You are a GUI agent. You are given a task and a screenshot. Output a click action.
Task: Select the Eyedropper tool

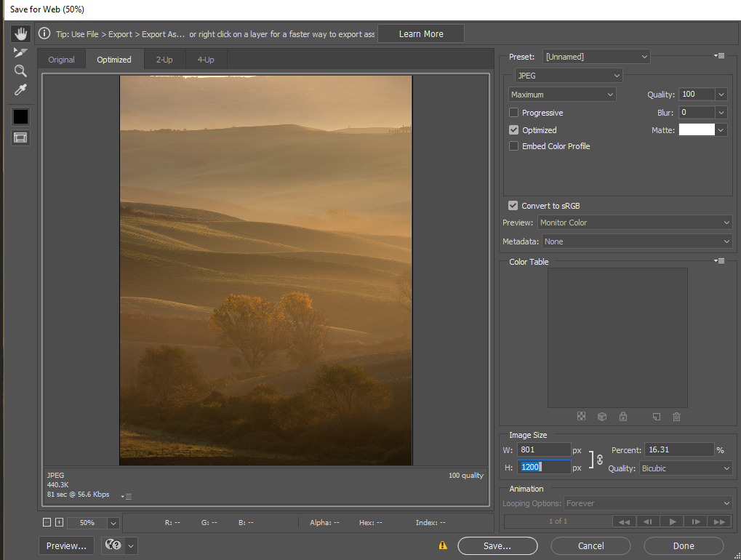[x=20, y=89]
